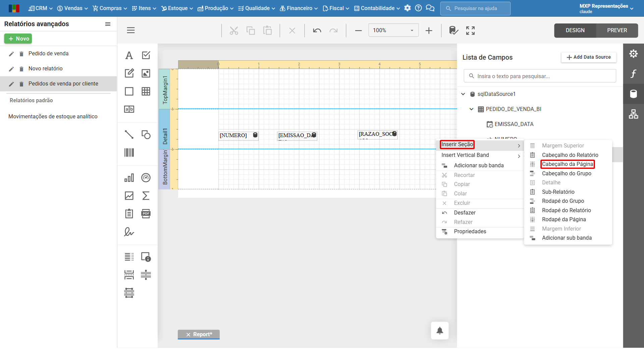
Task: Select the Line tool
Action: tap(129, 134)
